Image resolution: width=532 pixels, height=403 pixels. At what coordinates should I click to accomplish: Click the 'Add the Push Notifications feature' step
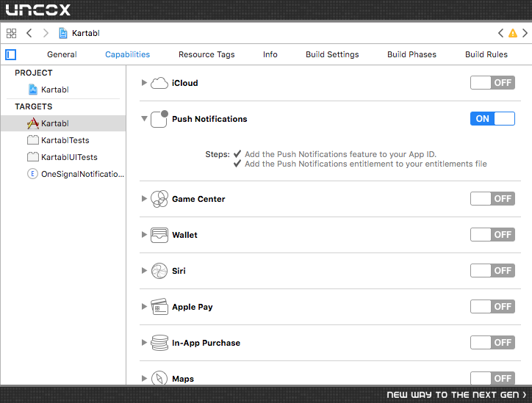341,154
